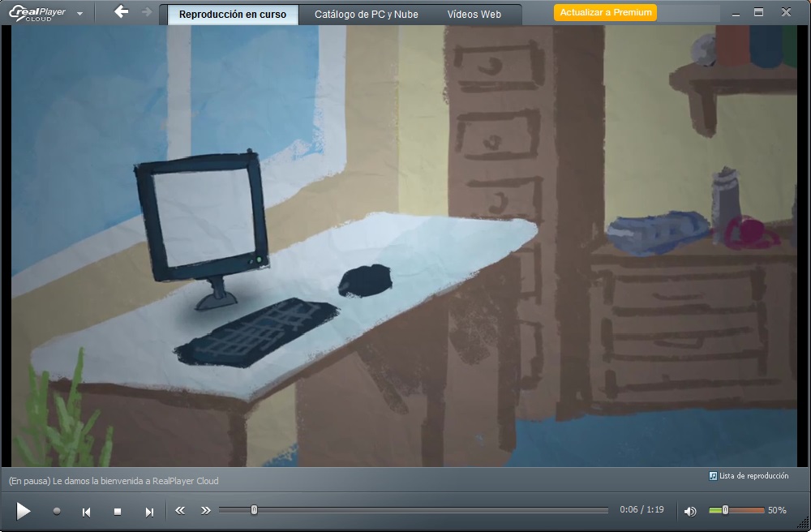Switch to Reproducción en curso tab
The image size is (811, 532).
[x=233, y=15]
